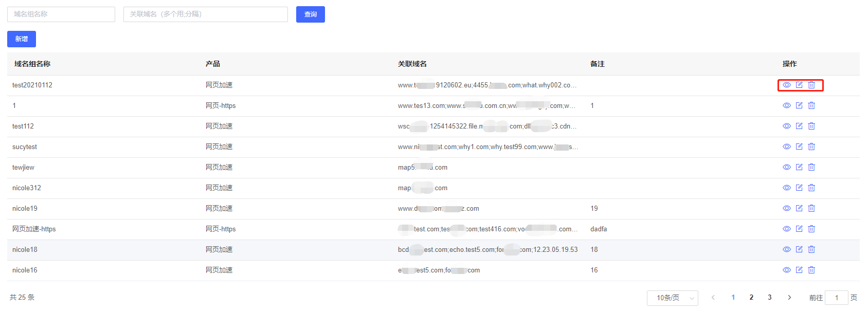Edit the 网页加速-https domain group
868x311 pixels.
[799, 229]
